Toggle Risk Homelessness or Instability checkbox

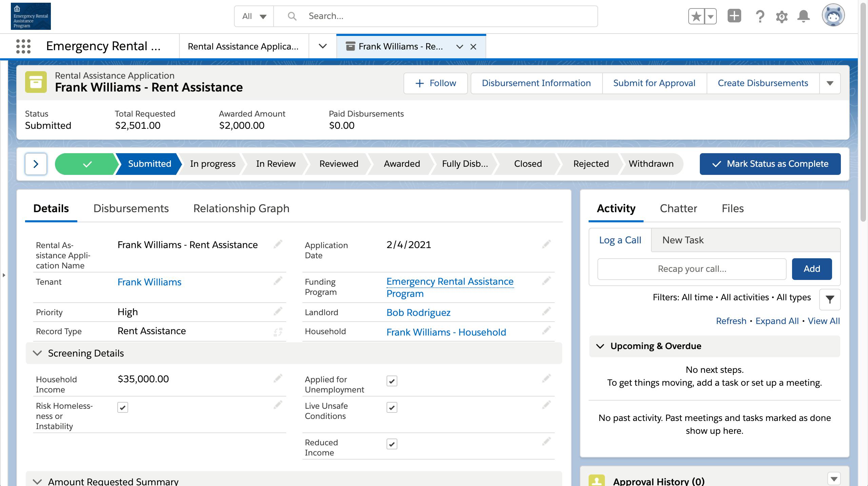click(123, 407)
